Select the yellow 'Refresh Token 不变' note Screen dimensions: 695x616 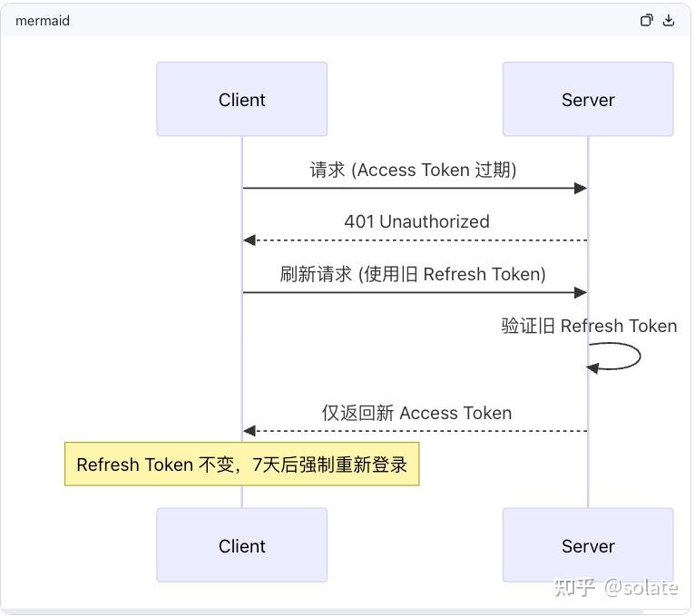(242, 464)
